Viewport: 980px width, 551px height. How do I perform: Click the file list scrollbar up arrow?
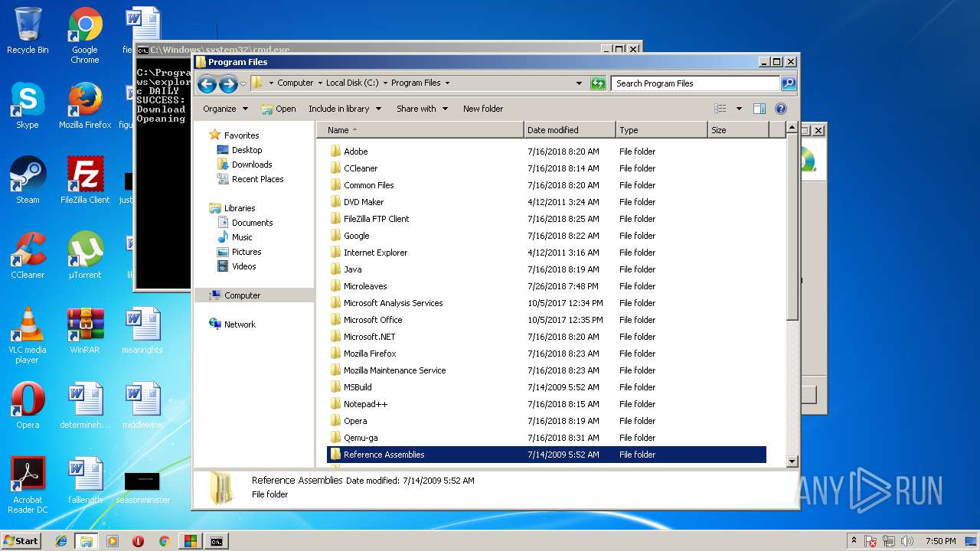pyautogui.click(x=792, y=128)
